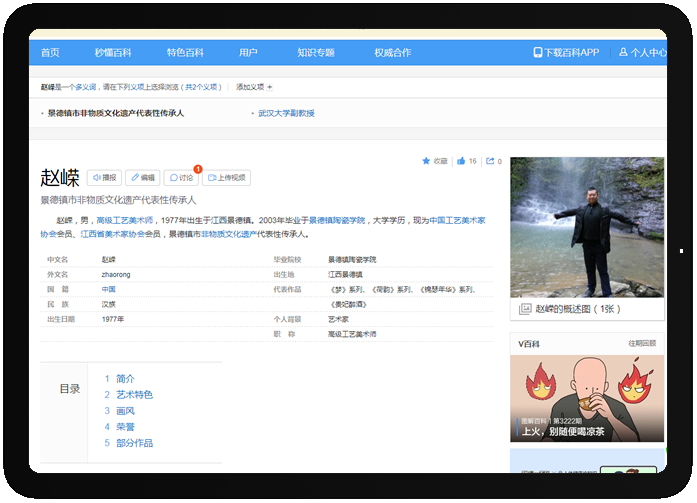
Task: Open the 讨论 discussion button
Action: pyautogui.click(x=181, y=178)
